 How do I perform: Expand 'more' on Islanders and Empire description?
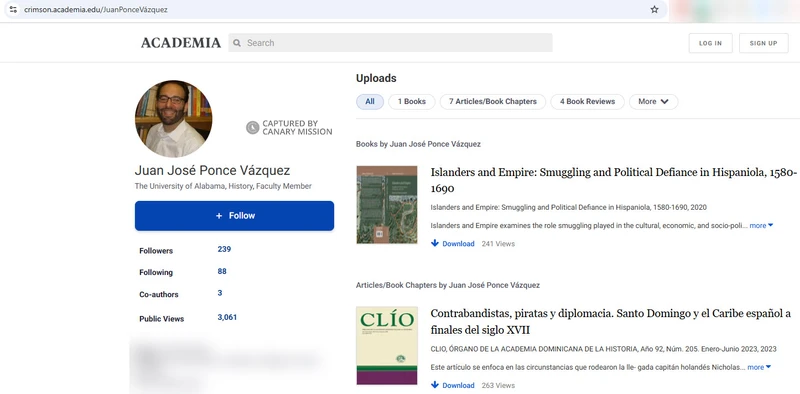click(x=761, y=226)
